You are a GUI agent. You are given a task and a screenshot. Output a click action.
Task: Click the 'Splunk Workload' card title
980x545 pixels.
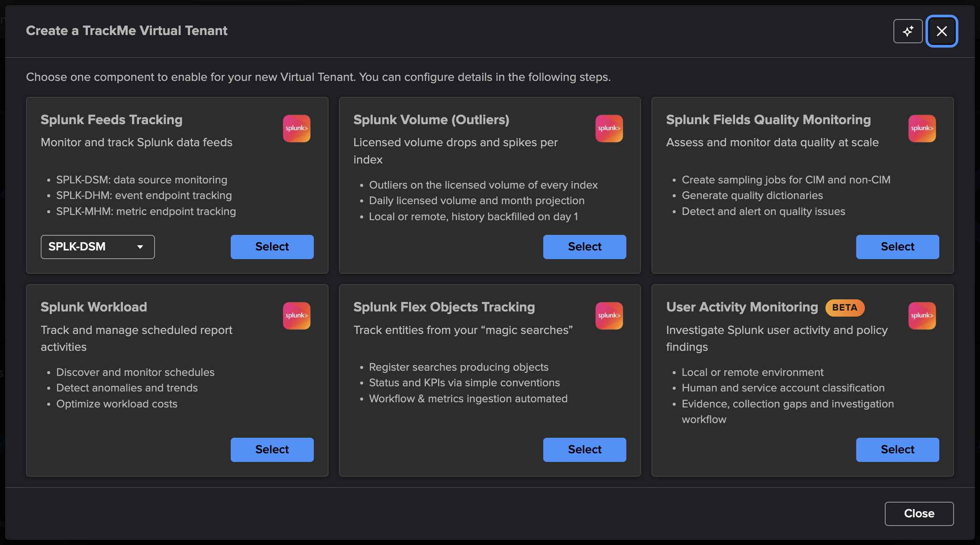(x=94, y=307)
